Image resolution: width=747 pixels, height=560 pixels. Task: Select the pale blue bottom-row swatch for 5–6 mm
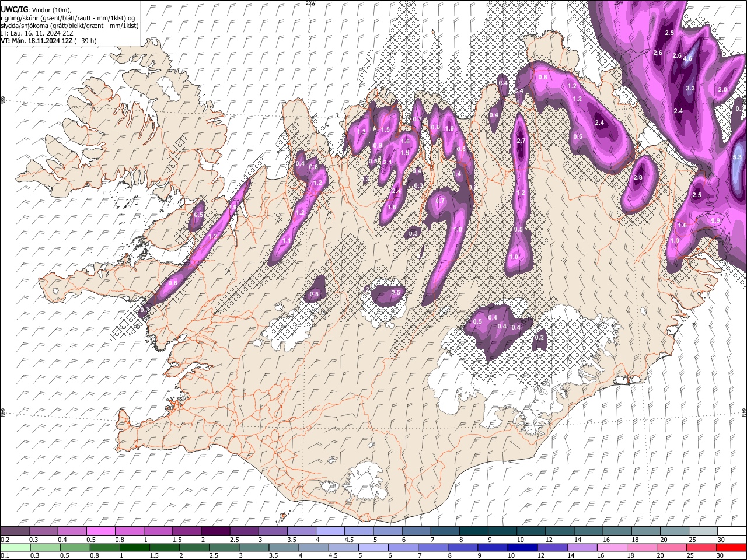click(x=373, y=548)
